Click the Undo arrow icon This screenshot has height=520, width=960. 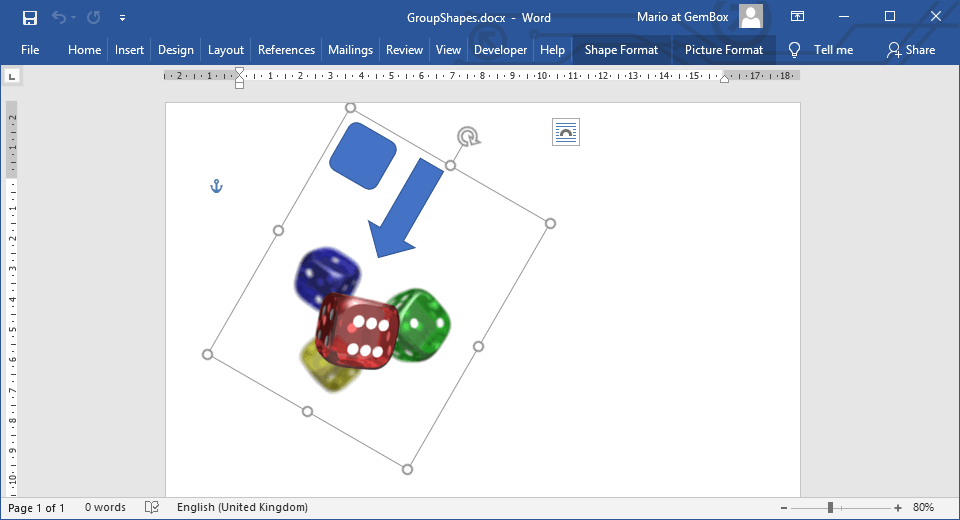click(59, 17)
